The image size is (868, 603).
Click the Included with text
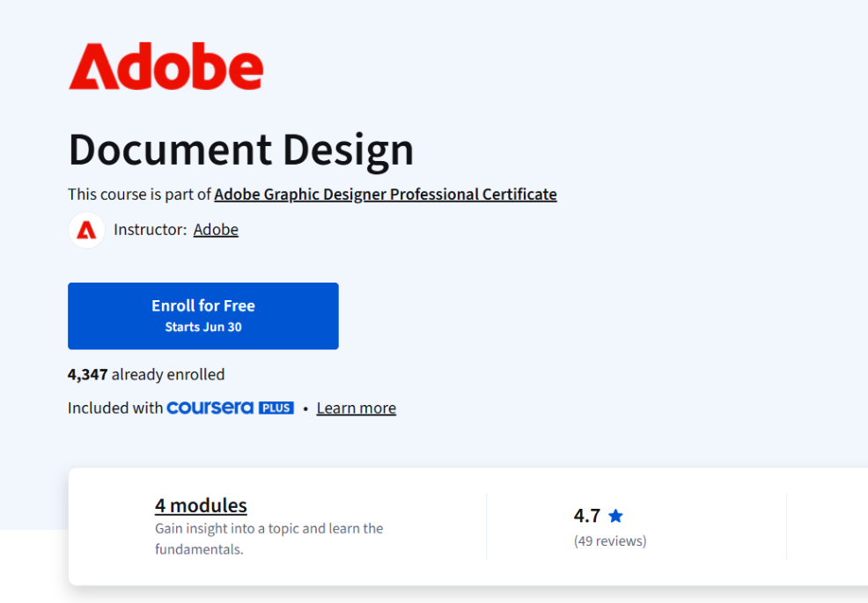coord(115,408)
